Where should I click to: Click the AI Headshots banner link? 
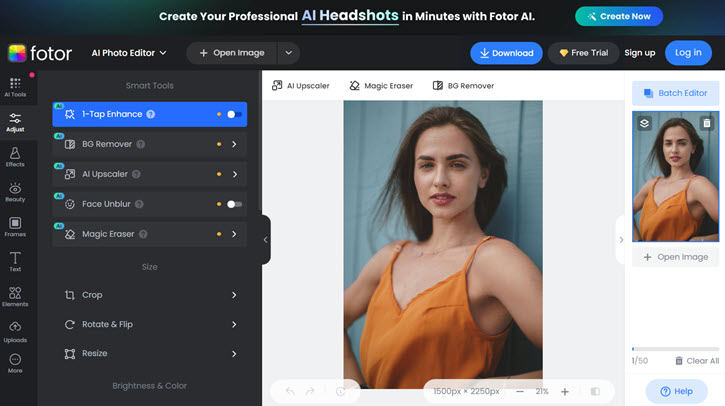click(350, 16)
